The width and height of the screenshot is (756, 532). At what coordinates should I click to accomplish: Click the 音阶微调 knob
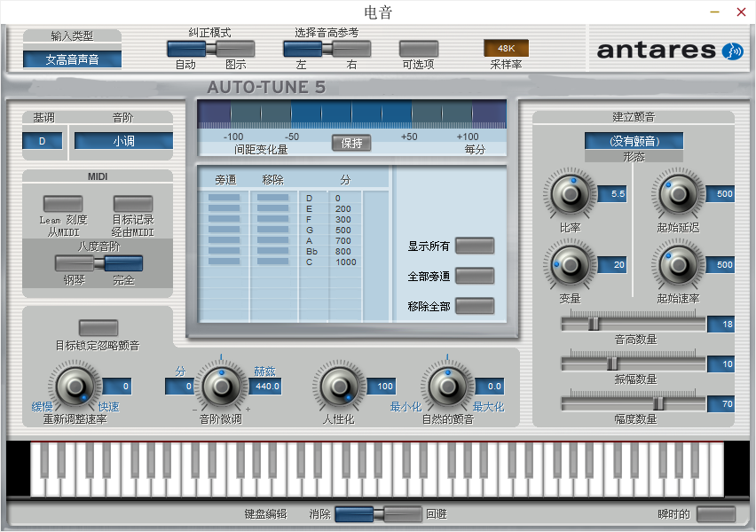(x=221, y=386)
